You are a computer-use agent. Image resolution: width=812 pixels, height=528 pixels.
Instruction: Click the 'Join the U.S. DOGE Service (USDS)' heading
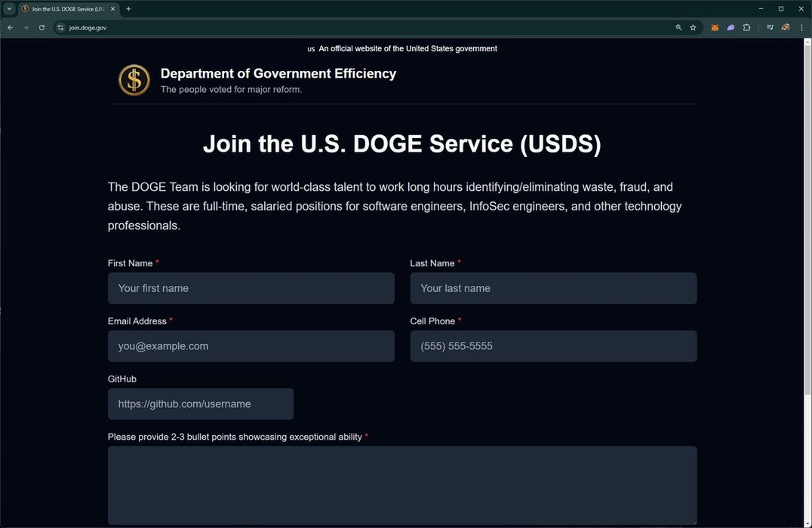click(x=402, y=144)
